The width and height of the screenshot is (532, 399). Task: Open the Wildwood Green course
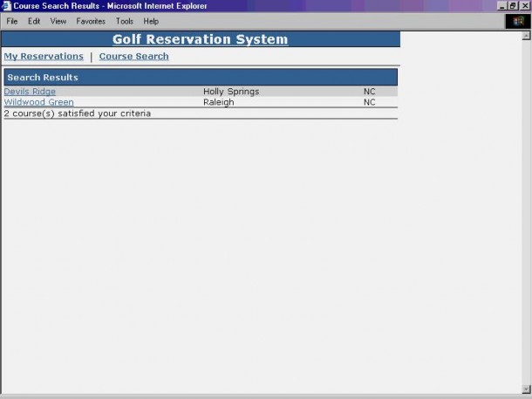click(x=38, y=102)
